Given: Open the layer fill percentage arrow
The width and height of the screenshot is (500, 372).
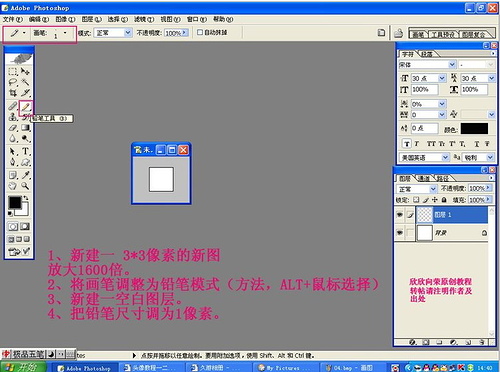Looking at the screenshot, I should pyautogui.click(x=488, y=200).
